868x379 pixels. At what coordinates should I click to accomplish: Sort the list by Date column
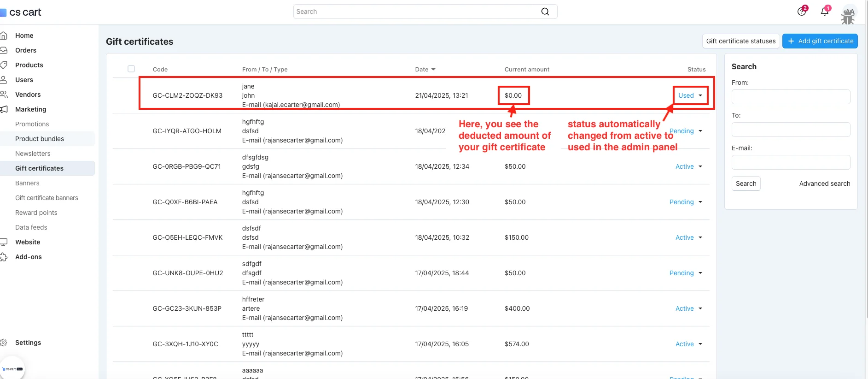[425, 69]
